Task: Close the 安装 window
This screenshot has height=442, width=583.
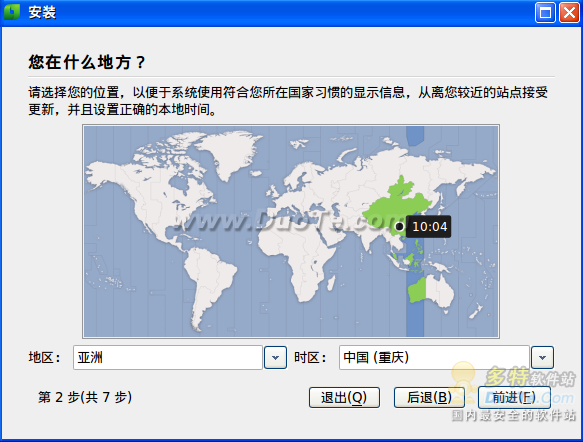Action: [569, 13]
